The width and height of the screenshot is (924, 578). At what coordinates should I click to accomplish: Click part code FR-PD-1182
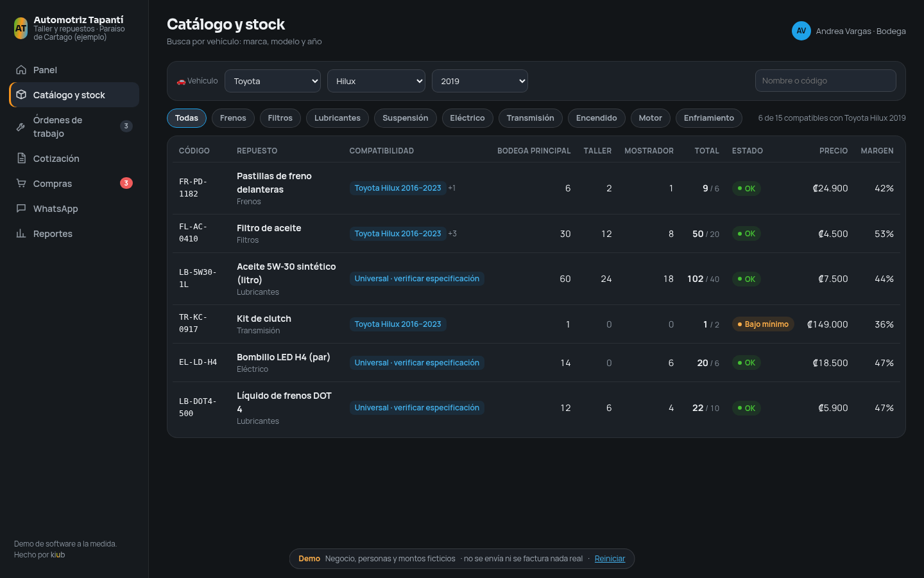click(193, 188)
